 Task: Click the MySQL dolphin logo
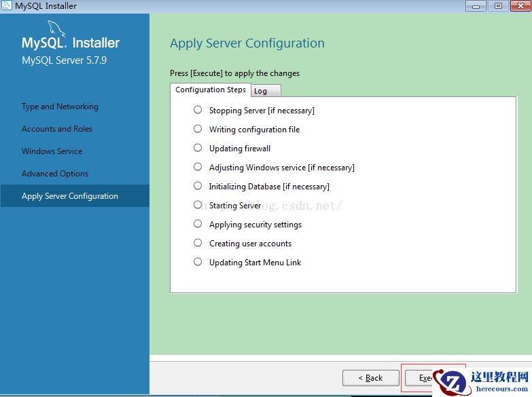click(56, 28)
